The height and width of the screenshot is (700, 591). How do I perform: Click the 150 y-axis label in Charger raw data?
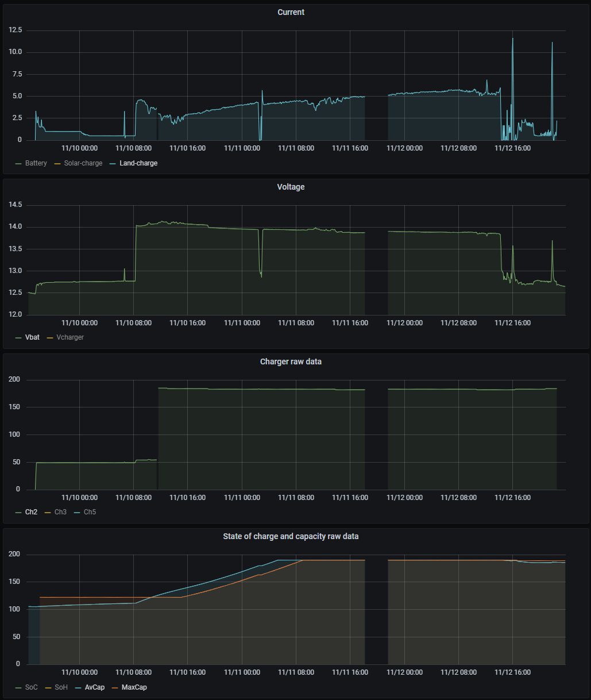point(14,407)
